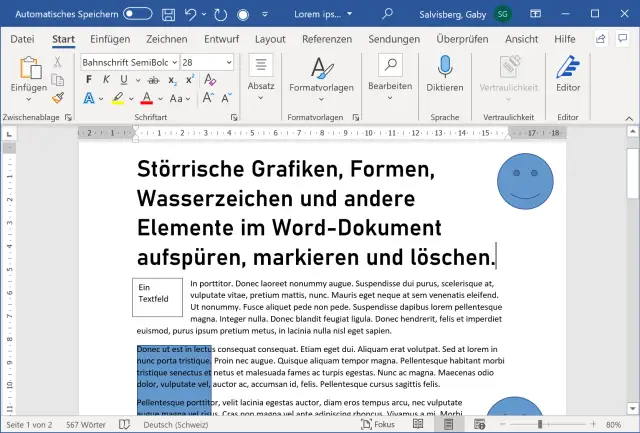Toggle the Automatisches Speichern switch
Viewport: 640px width, 433px height.
point(138,15)
